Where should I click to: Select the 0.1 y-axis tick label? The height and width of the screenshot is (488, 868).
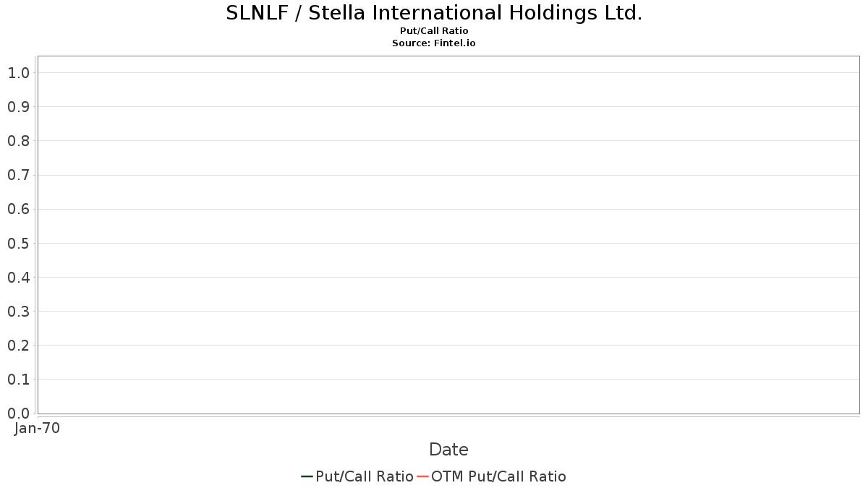[x=18, y=380]
